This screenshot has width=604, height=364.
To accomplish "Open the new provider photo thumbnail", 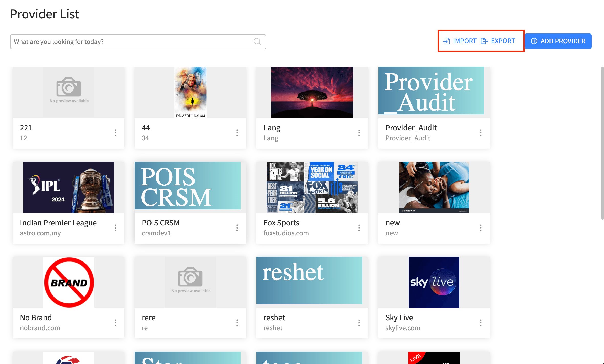I will pyautogui.click(x=434, y=187).
